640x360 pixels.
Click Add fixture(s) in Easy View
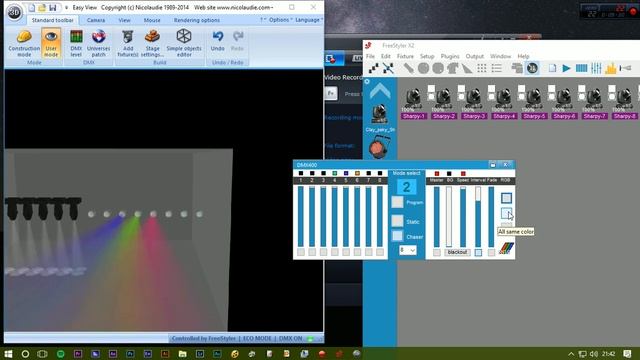128,43
